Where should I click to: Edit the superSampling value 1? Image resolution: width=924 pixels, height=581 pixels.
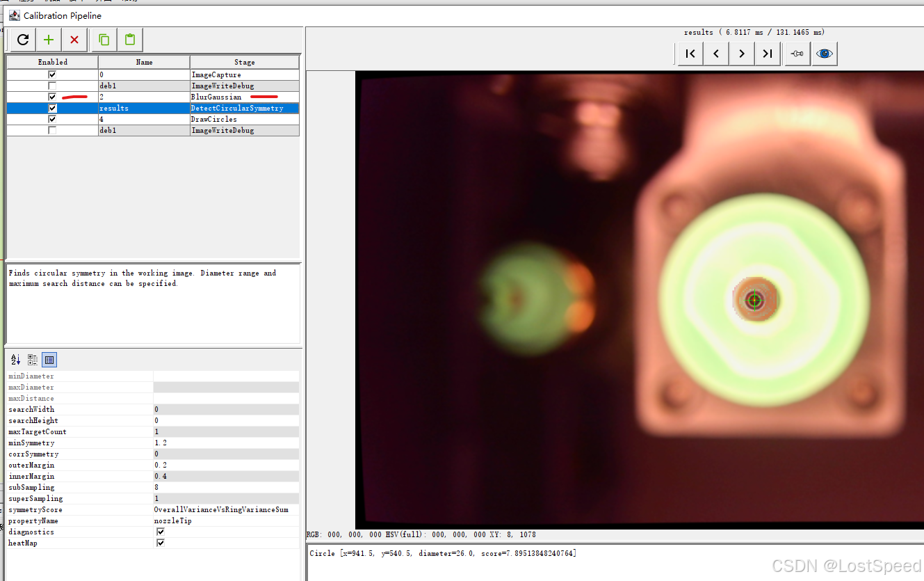tap(226, 498)
